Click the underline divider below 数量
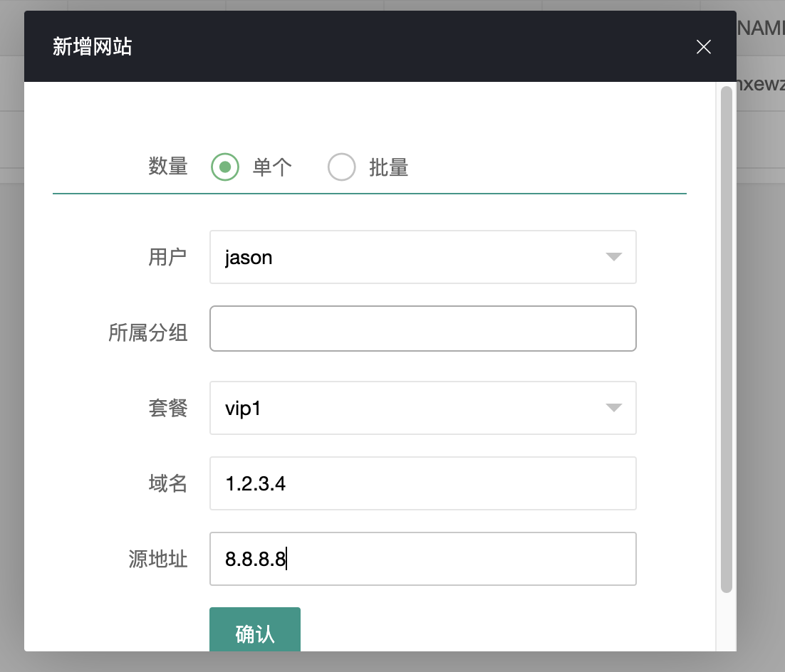The width and height of the screenshot is (785, 672). [x=369, y=191]
